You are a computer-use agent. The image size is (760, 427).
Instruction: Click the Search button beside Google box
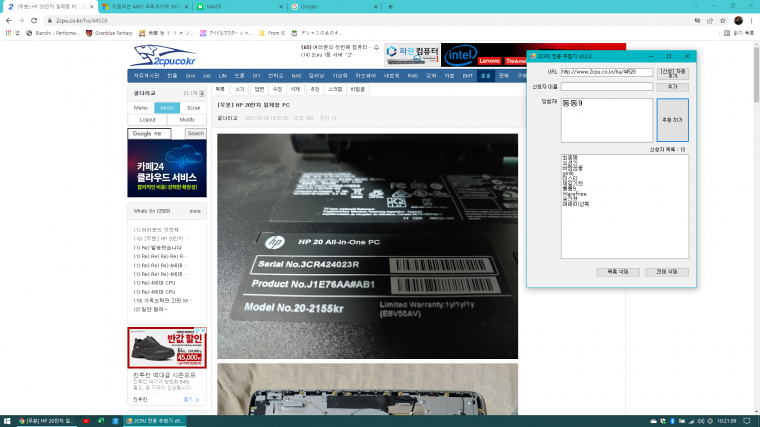195,133
